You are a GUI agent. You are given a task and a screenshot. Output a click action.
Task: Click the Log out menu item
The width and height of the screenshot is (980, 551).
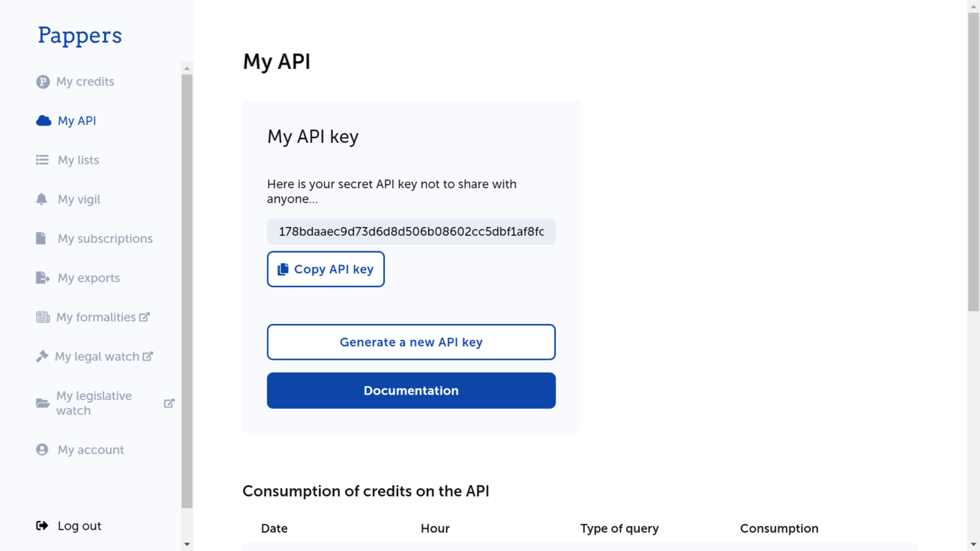tap(69, 525)
